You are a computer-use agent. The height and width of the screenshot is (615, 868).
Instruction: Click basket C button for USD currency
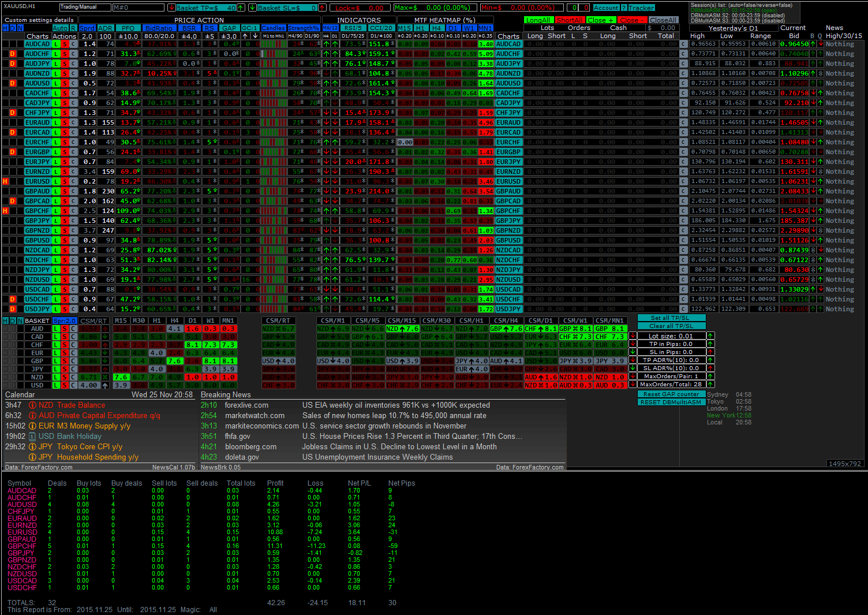tap(74, 385)
